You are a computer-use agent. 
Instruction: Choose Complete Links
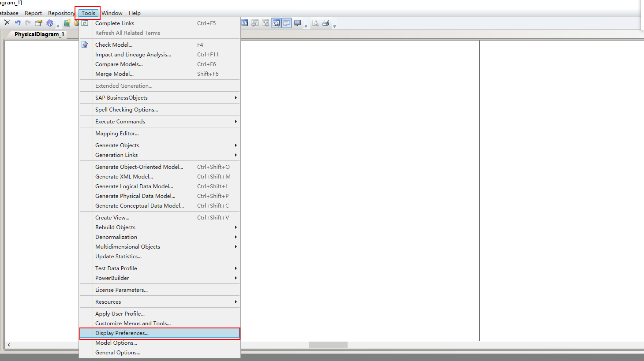click(160, 23)
